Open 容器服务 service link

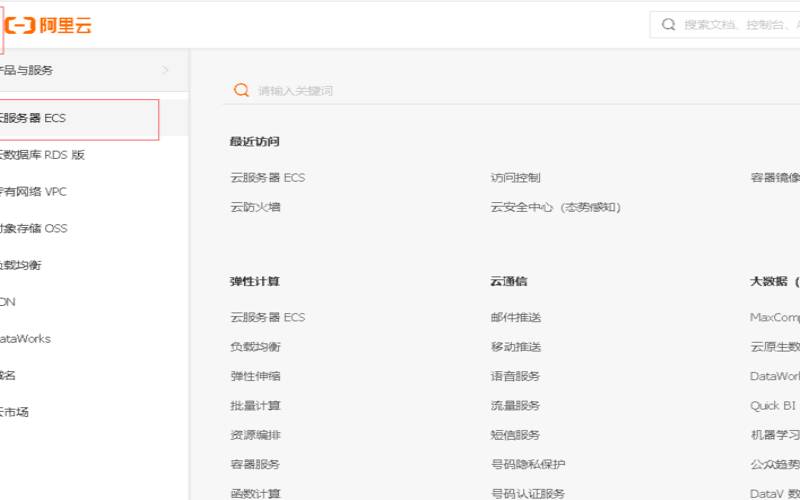255,464
